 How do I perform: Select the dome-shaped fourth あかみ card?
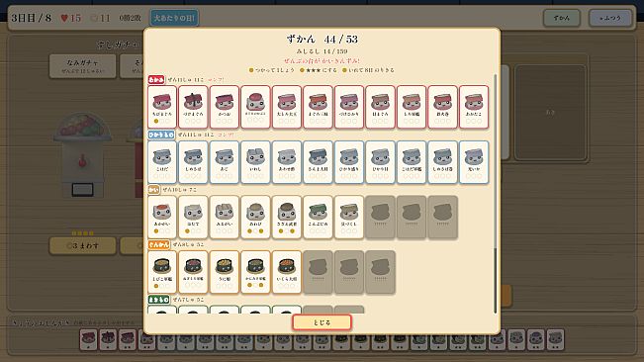tap(256, 107)
